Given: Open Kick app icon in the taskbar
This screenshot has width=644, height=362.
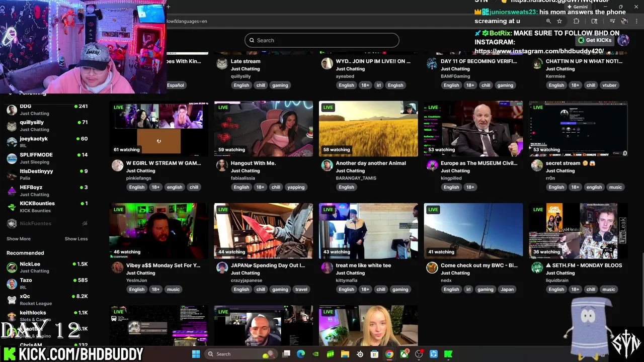Looking at the screenshot, I should point(448,354).
